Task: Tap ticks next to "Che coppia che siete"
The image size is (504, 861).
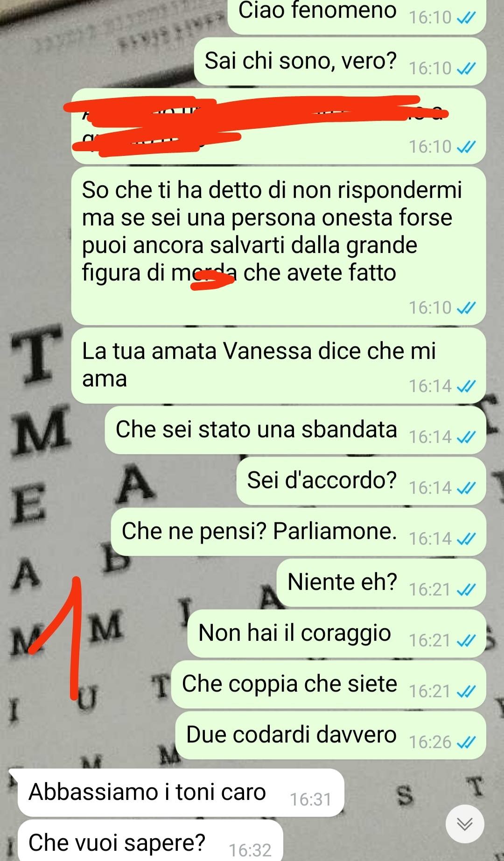Action: [x=466, y=691]
